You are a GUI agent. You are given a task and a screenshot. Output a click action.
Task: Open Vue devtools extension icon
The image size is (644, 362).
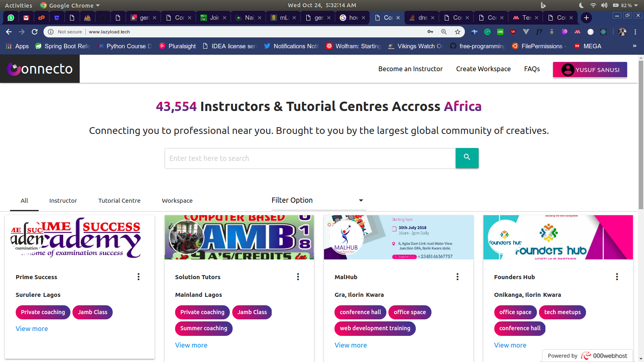pyautogui.click(x=526, y=32)
